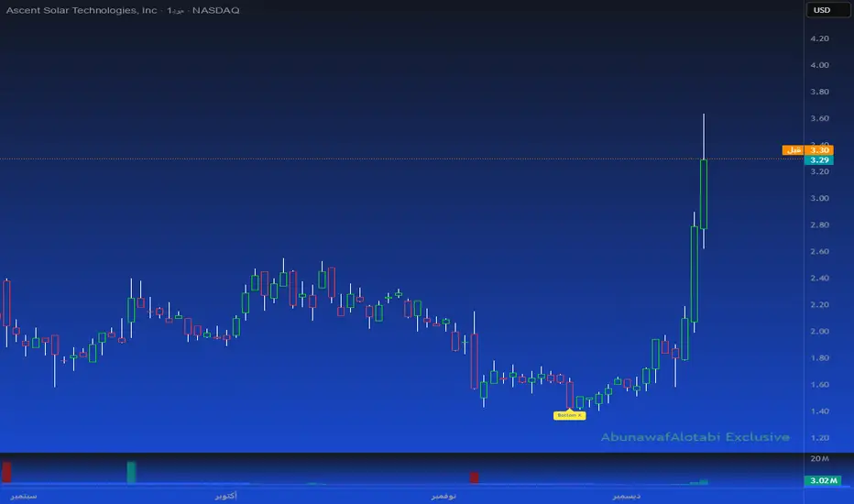854x504 pixels.
Task: Click the large red volume bar in November
Action: [x=475, y=477]
